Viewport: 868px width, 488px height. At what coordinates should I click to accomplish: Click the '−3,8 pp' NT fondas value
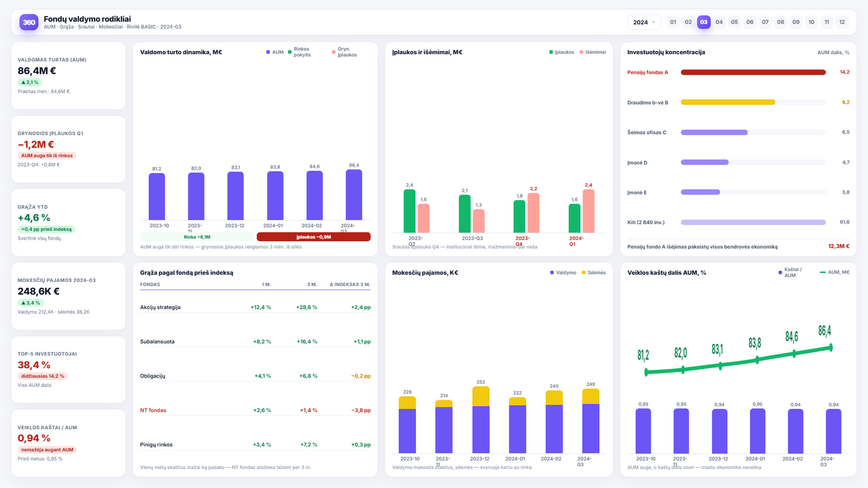pos(361,410)
